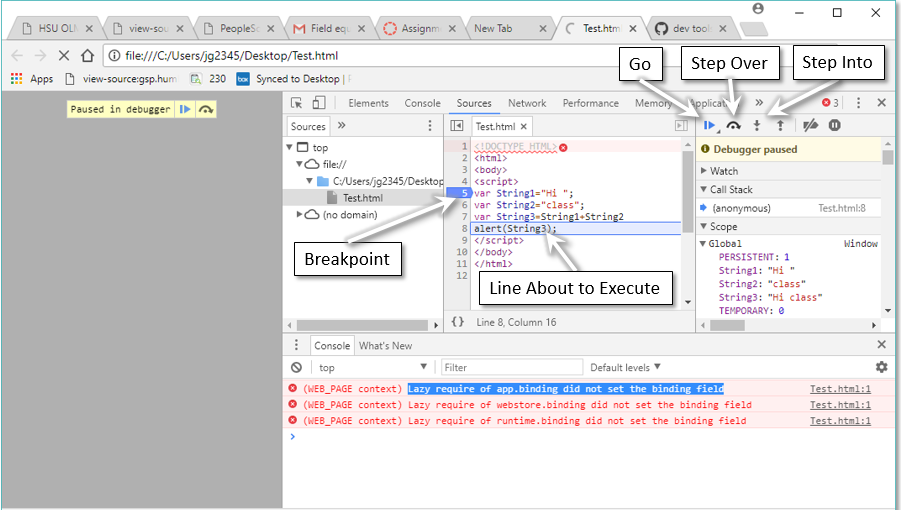
Task: Resume script execution in debugger toolbar
Action: pos(709,126)
